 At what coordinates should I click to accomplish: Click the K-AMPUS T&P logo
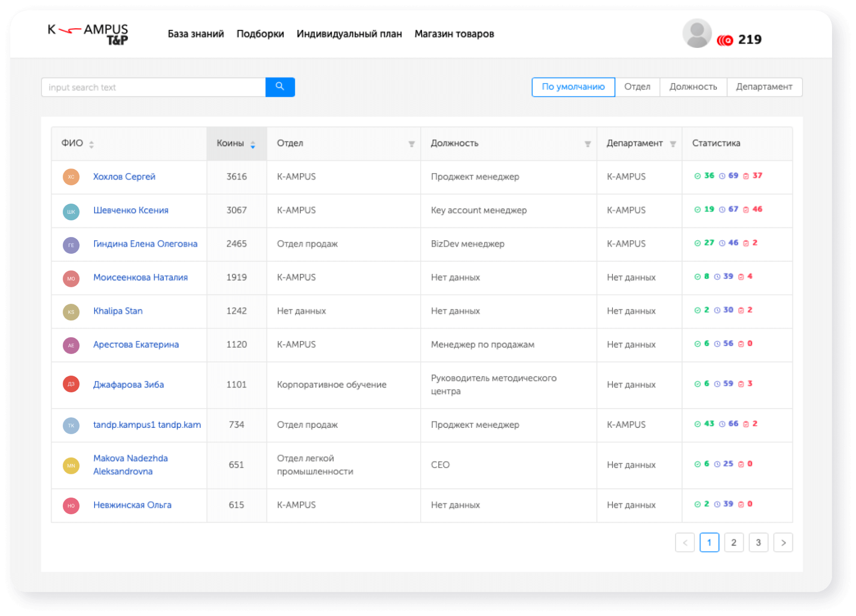point(88,34)
